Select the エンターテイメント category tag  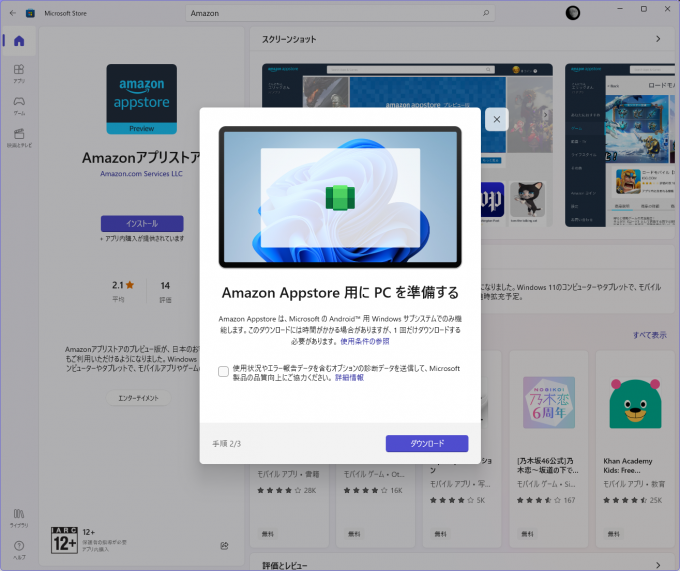point(138,398)
